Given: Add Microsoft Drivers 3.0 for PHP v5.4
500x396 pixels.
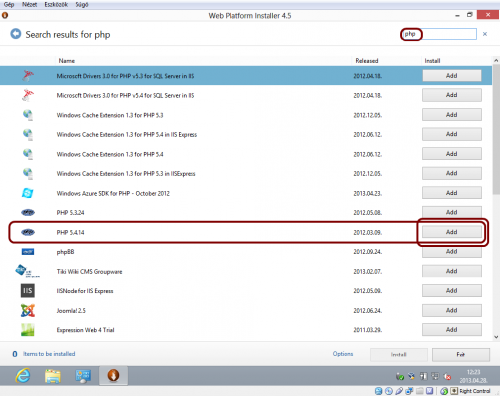Looking at the screenshot, I should tap(452, 95).
